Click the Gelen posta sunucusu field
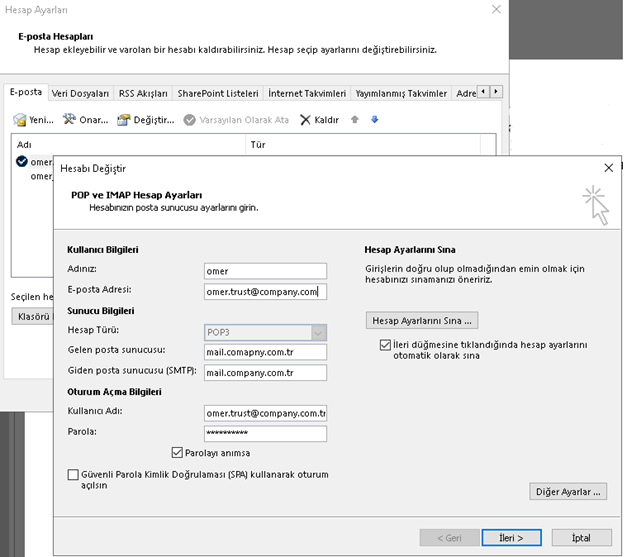 [x=265, y=352]
